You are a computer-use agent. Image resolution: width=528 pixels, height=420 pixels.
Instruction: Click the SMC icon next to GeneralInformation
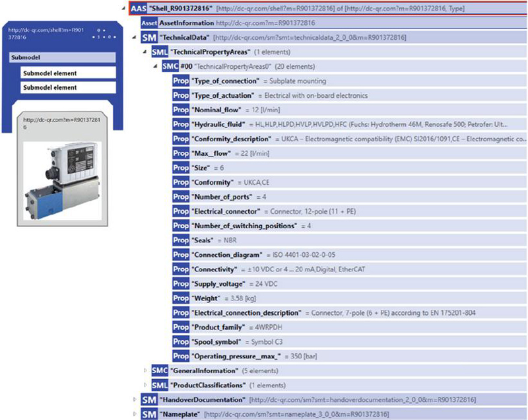pyautogui.click(x=160, y=371)
